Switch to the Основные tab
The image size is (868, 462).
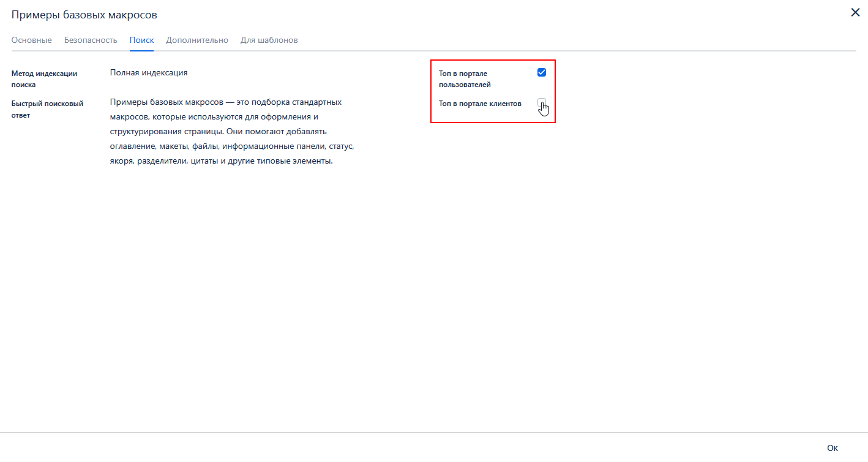click(31, 40)
